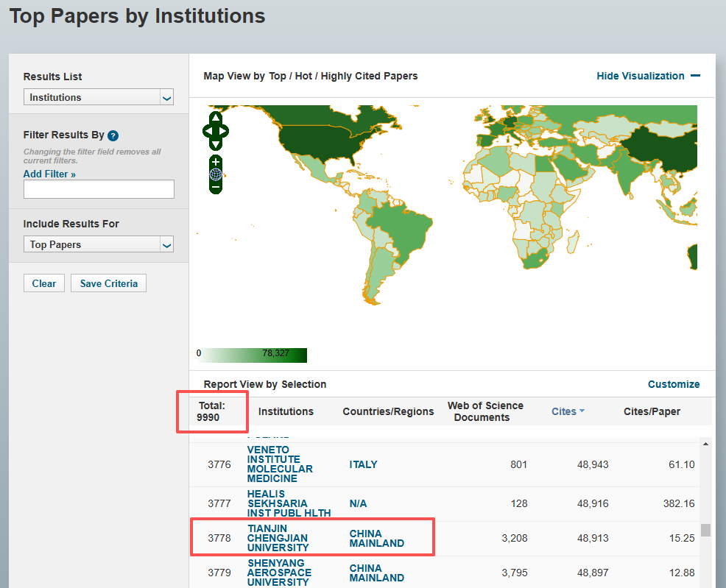Zoom out of the map with minus
The image size is (726, 588).
pos(215,188)
